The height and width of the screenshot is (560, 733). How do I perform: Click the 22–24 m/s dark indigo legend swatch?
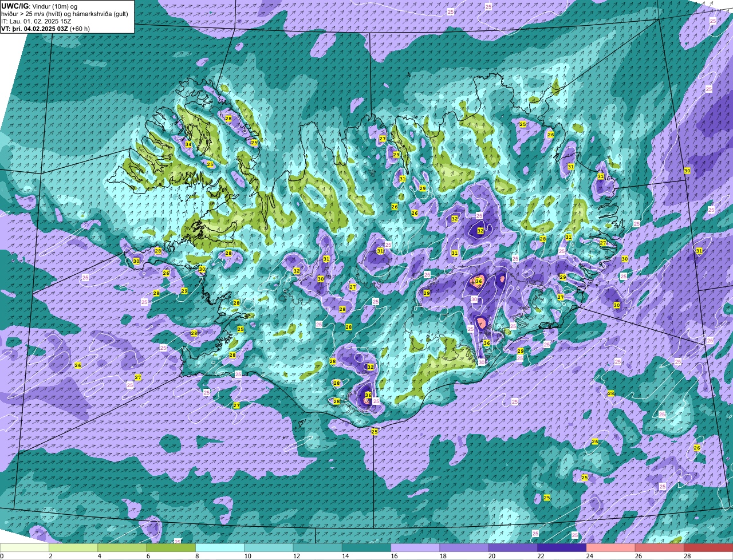[562, 547]
